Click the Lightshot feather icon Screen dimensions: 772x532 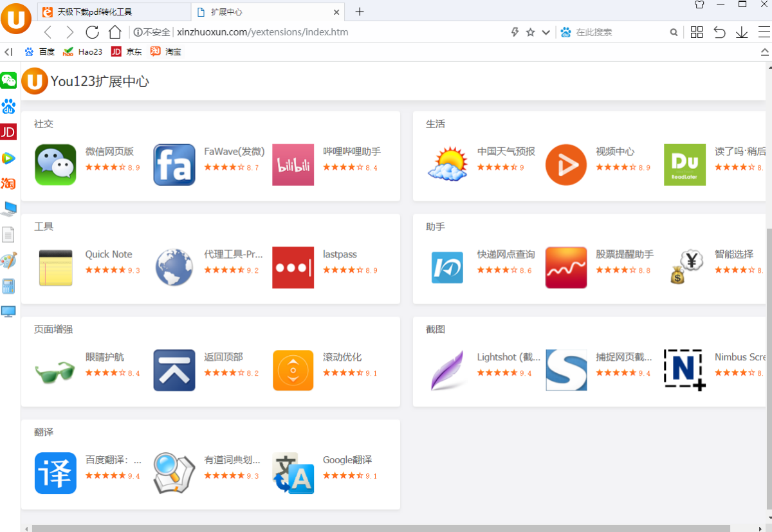tap(448, 371)
